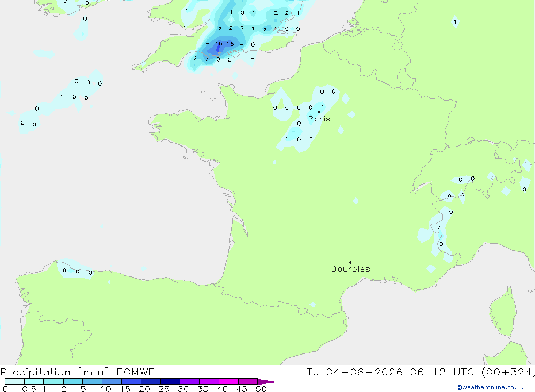This screenshot has height=392, width=535.
Task: Click the '1' value over the Netherlands area
Action: tap(455, 22)
